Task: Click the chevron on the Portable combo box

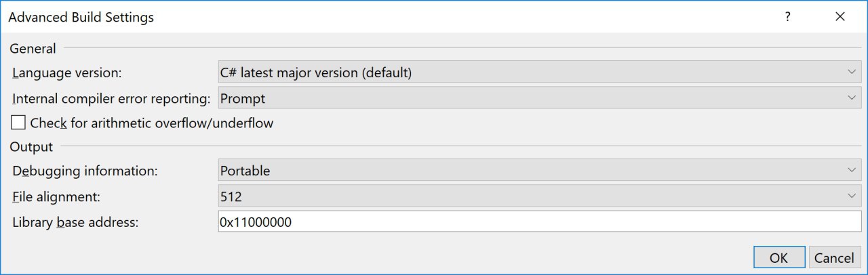Action: coord(852,171)
